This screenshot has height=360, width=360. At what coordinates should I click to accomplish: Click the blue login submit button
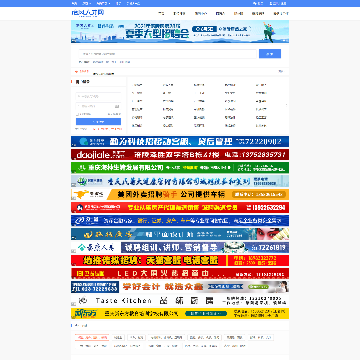point(98,121)
